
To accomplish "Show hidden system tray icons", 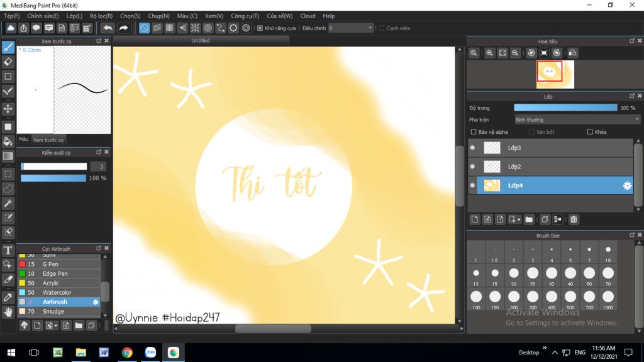I will 555,353.
